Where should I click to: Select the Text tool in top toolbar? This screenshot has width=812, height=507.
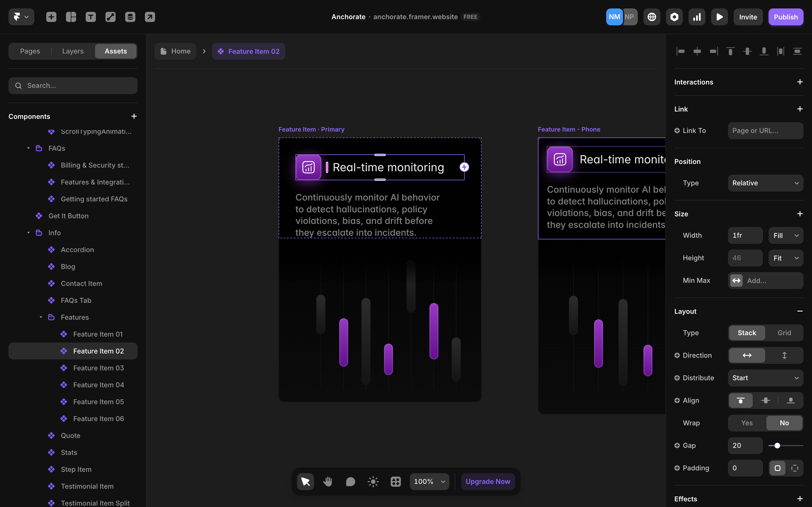[91, 17]
